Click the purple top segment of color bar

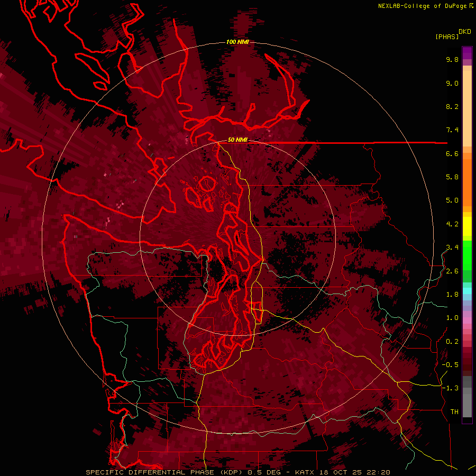pyautogui.click(x=467, y=53)
